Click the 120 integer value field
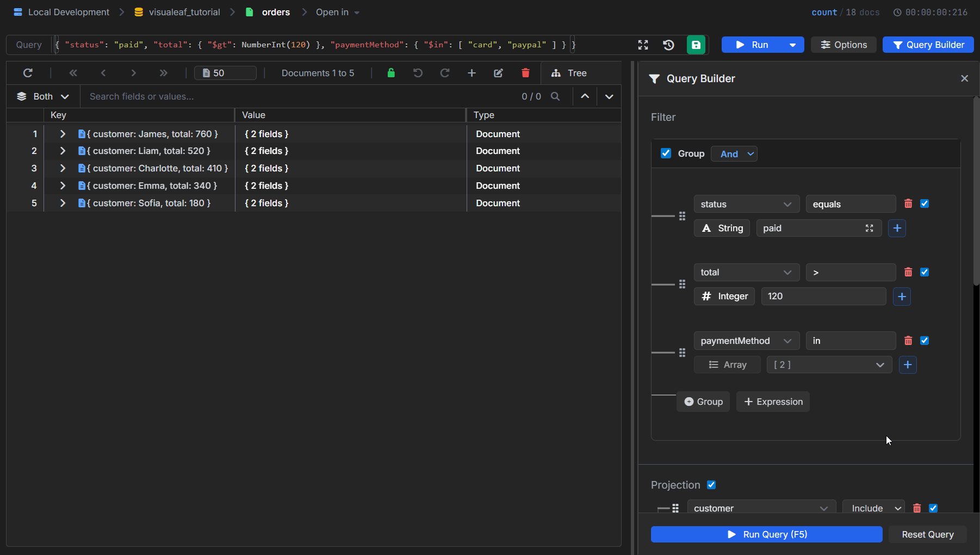Screen dimensions: 980x555 click(823, 297)
